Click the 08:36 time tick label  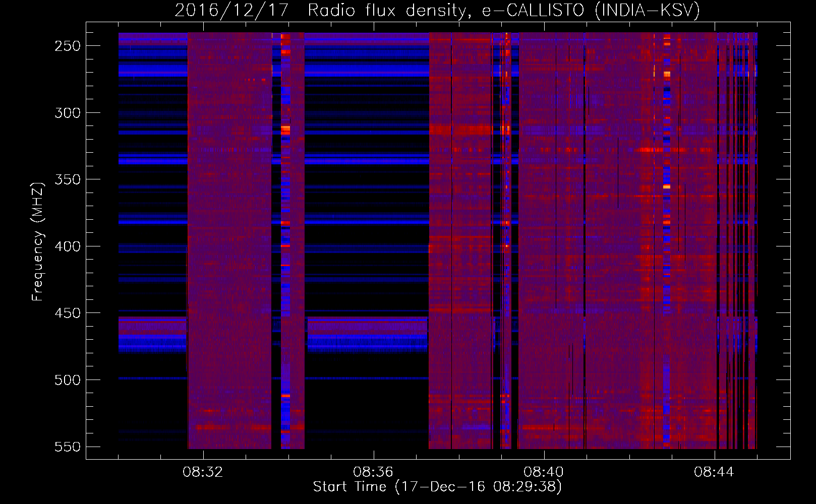click(x=373, y=472)
